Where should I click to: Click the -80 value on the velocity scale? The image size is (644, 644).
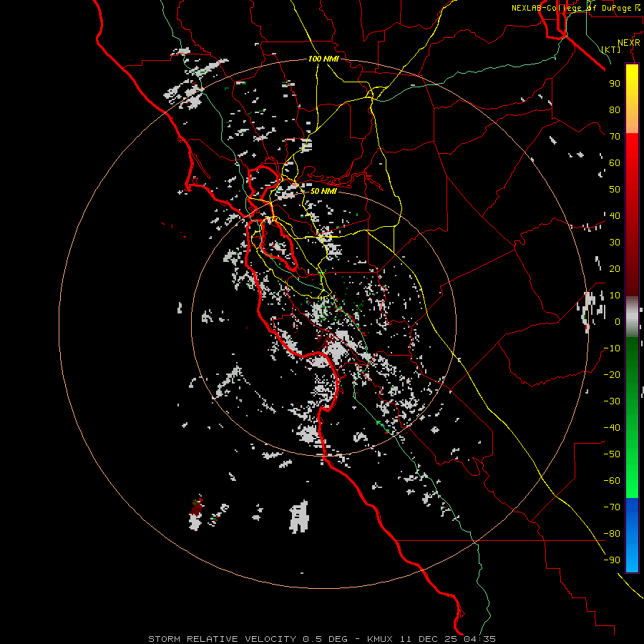tap(612, 534)
